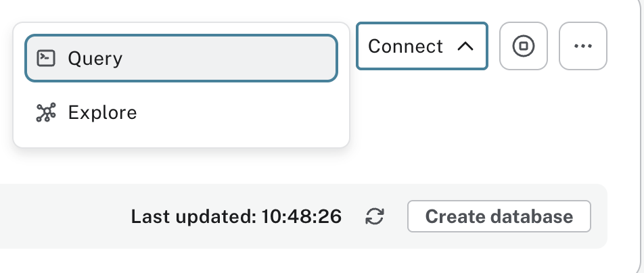The image size is (644, 273).
Task: Reload data using the refresh icon
Action: pos(375,216)
